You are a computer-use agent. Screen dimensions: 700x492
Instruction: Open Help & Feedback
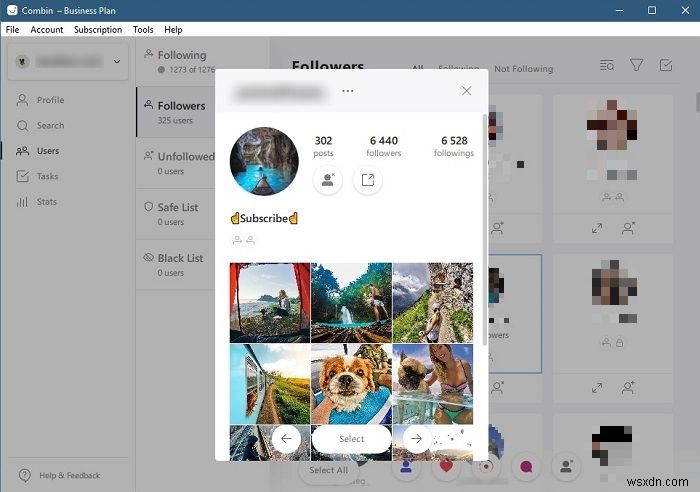pyautogui.click(x=60, y=475)
